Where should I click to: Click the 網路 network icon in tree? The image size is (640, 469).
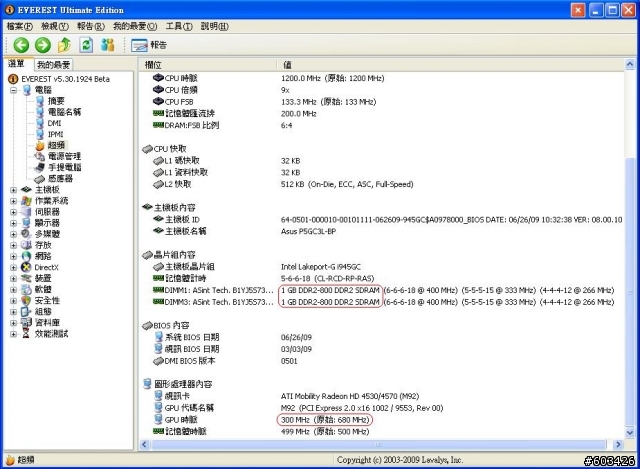pos(26,256)
